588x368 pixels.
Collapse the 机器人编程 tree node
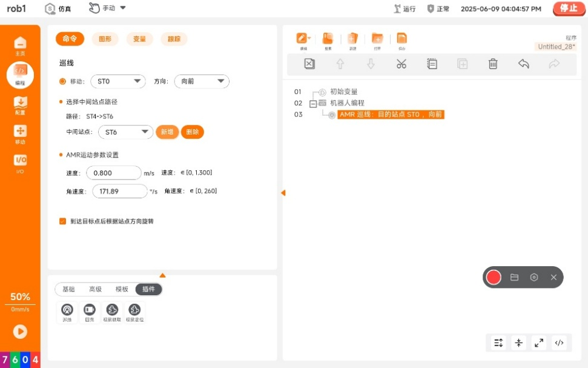point(313,104)
